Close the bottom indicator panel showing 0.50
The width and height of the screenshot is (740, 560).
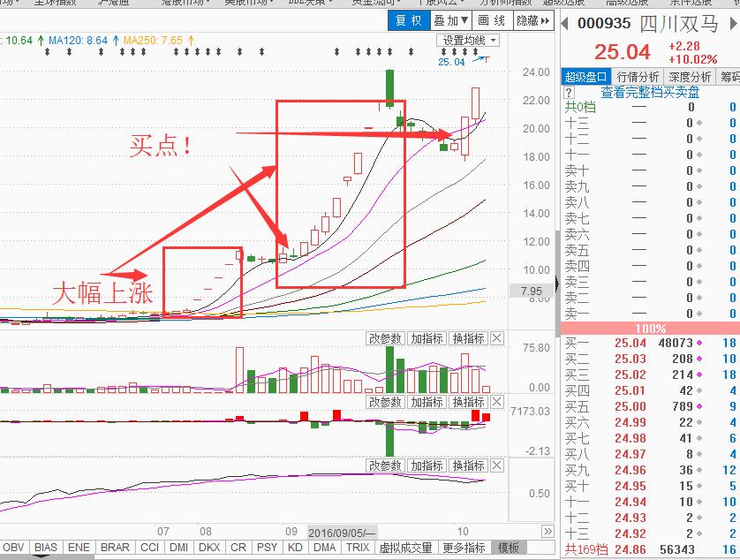coord(497,465)
